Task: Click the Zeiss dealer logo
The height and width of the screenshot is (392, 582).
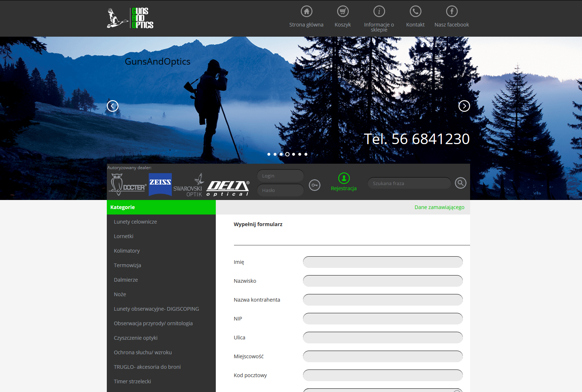Action: [160, 184]
